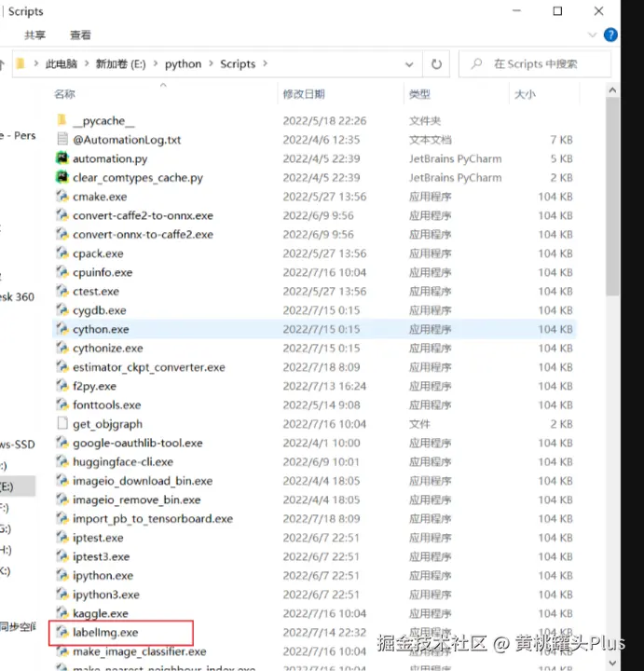644x671 pixels.
Task: Click the 7 KB size of @AutomationLog.txt
Action: (x=561, y=140)
